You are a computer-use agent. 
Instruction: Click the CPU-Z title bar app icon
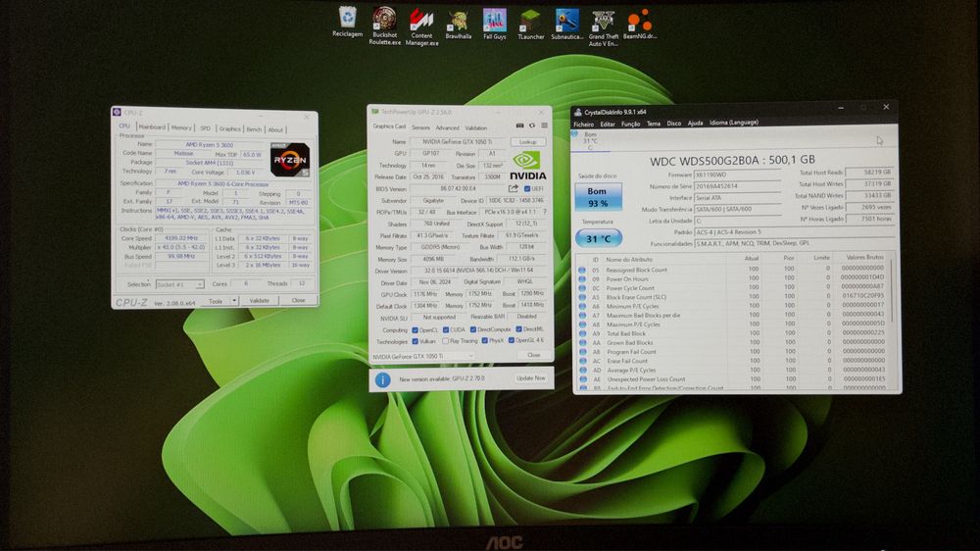(x=117, y=112)
